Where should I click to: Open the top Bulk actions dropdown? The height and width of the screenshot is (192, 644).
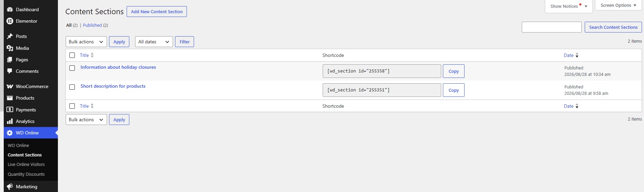coord(86,42)
